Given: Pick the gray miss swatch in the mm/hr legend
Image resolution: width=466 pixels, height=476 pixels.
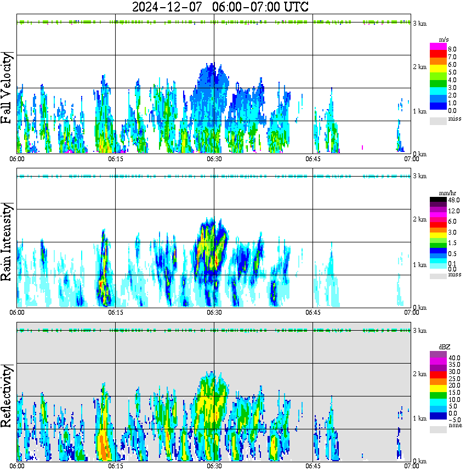Looking at the screenshot, I should (438, 276).
